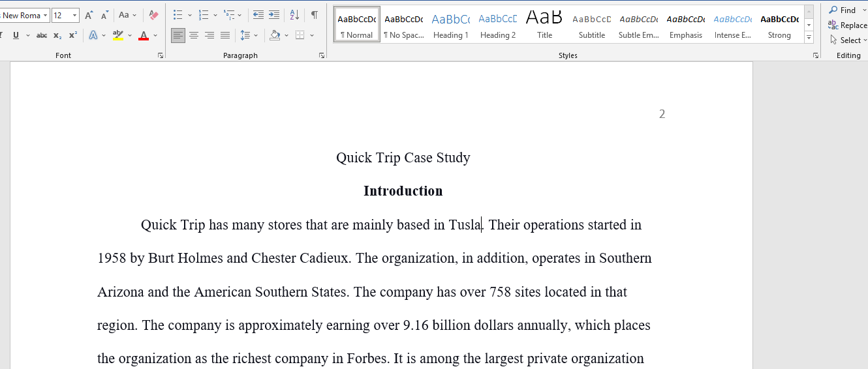Click page number 2 in header
The width and height of the screenshot is (868, 369).
tap(662, 114)
